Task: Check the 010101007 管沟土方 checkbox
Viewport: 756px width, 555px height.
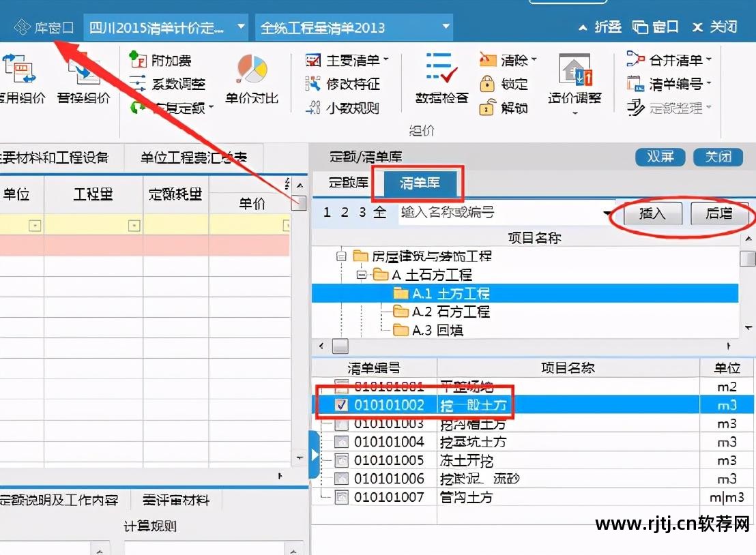Action: pyautogui.click(x=341, y=497)
